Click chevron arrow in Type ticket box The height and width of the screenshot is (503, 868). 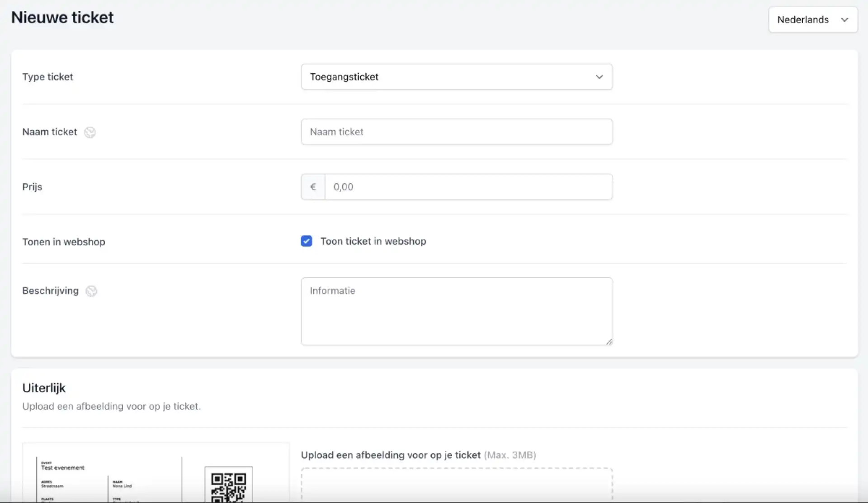click(599, 77)
